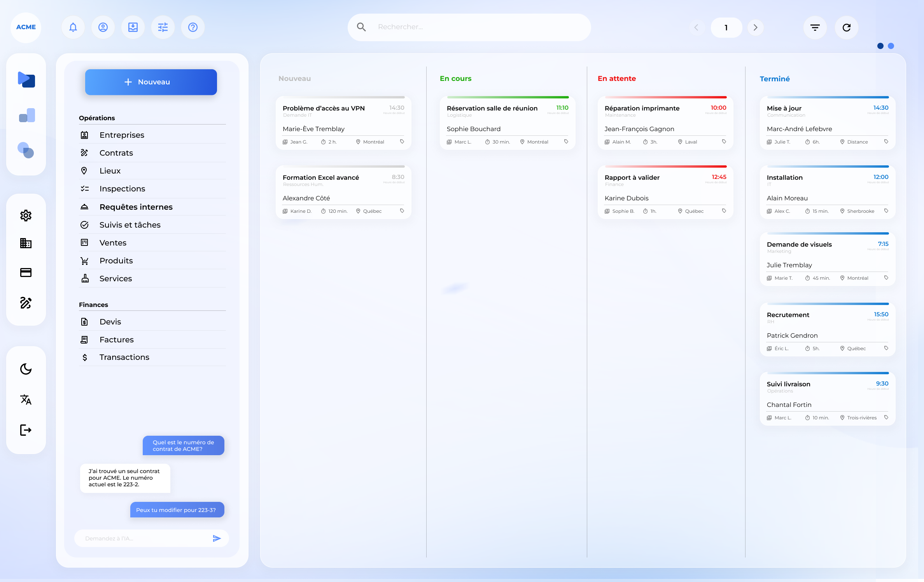Toggle the dark blue pagination dot
This screenshot has height=582, width=924.
point(880,46)
